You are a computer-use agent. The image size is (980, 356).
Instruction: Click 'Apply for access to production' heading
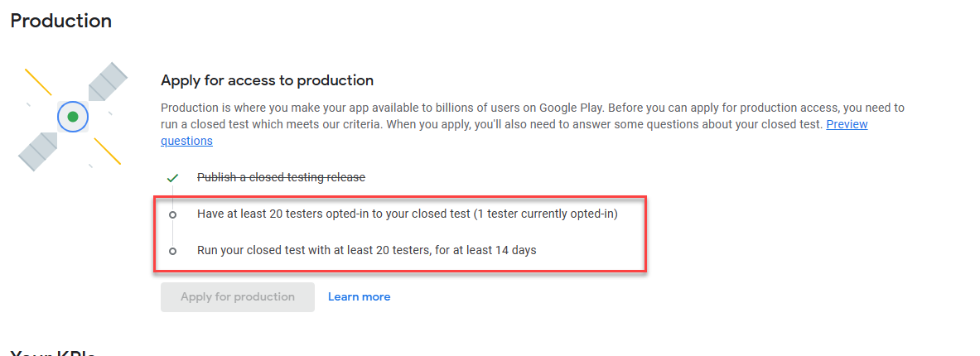pyautogui.click(x=267, y=80)
